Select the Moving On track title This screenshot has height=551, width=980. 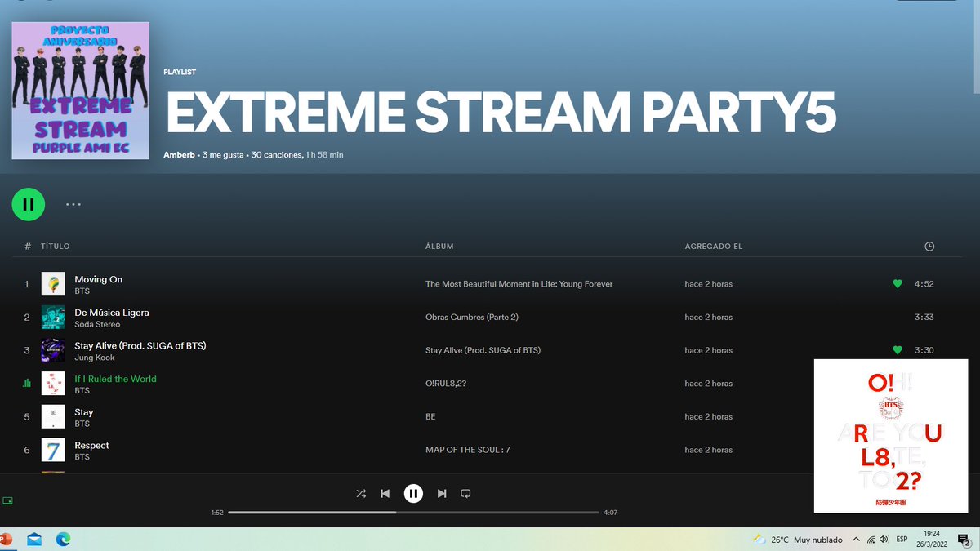99,279
